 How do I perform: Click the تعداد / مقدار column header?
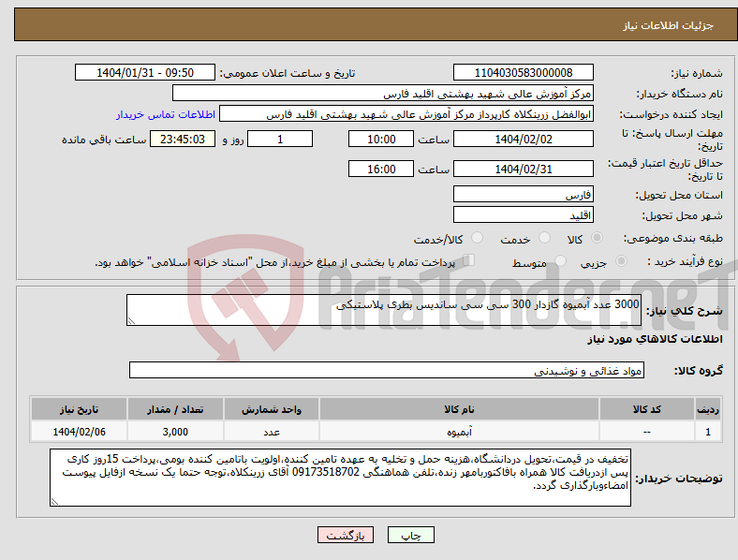[x=175, y=409]
